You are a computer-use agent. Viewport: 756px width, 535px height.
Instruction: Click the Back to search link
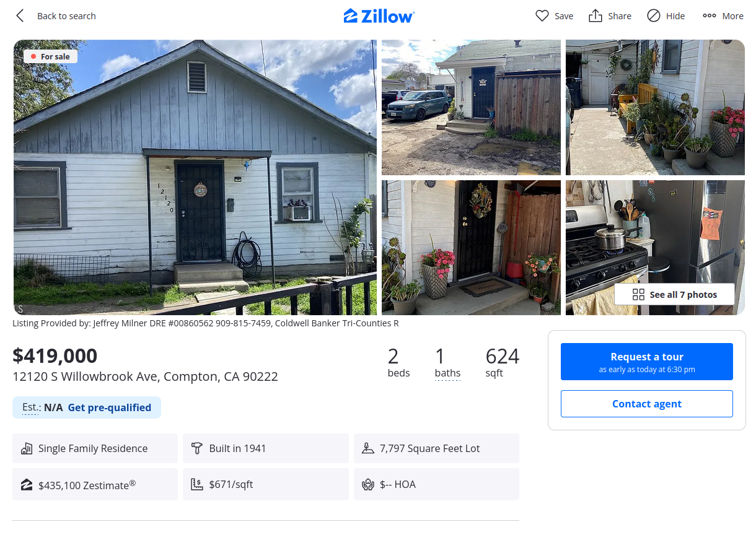[x=66, y=16]
